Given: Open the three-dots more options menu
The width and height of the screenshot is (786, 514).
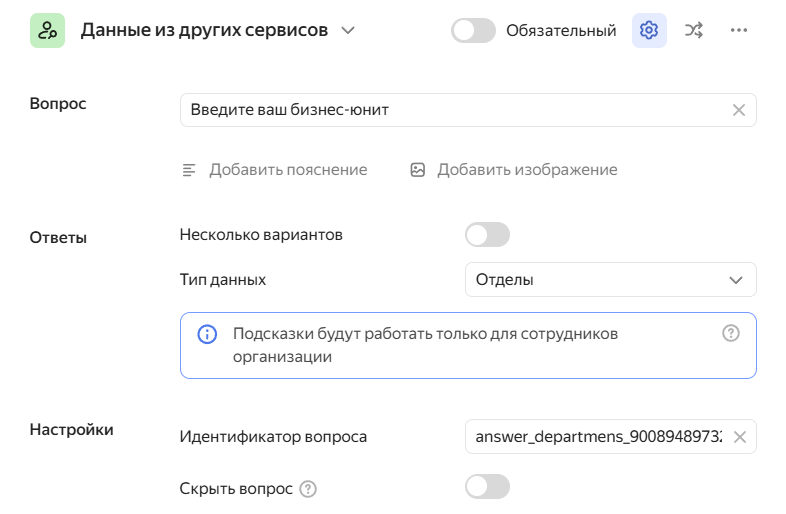Looking at the screenshot, I should pos(739,31).
